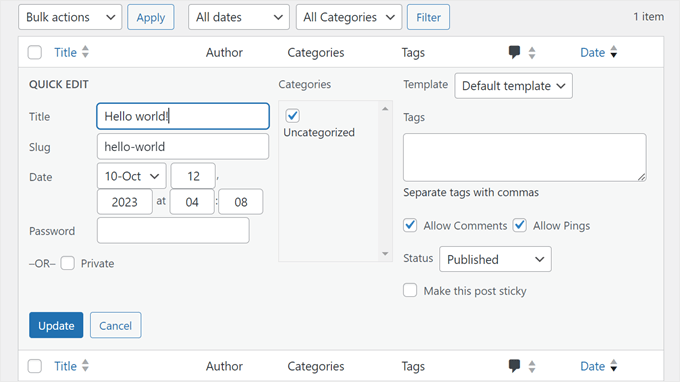This screenshot has width=680, height=382.
Task: Click the QUICK EDIT heading
Action: (x=59, y=85)
